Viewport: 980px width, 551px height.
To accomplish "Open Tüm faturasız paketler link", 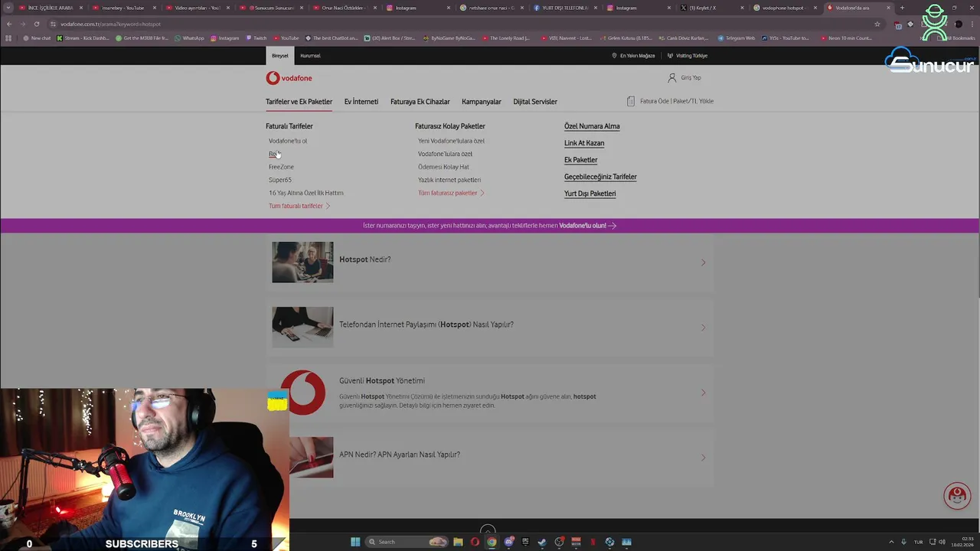I will [x=451, y=193].
